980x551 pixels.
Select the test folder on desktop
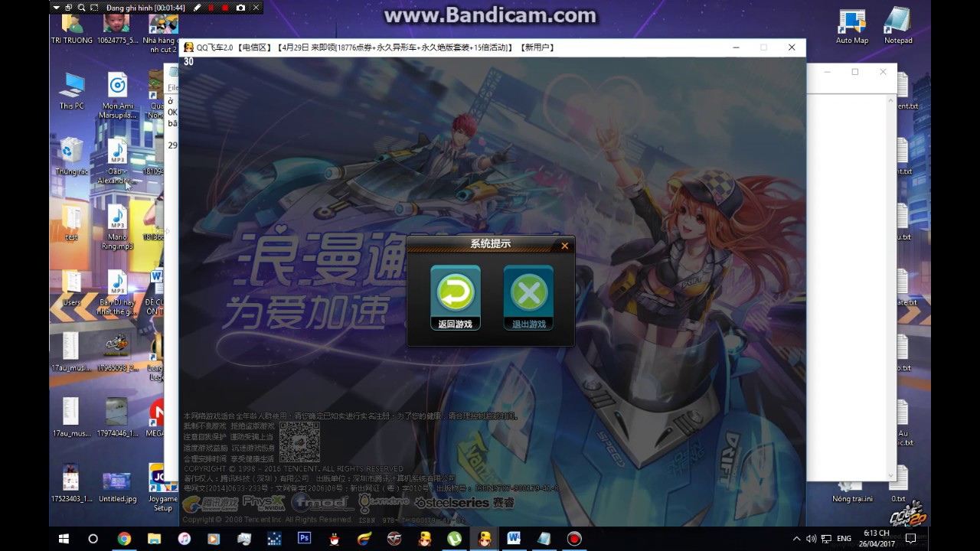pos(71,223)
